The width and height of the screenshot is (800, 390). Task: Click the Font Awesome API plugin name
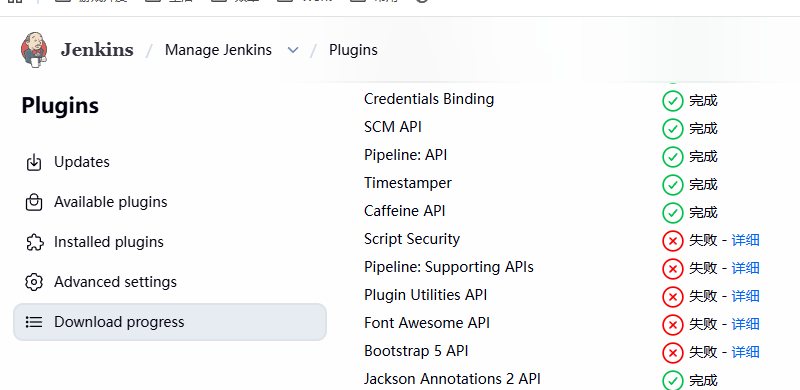[x=427, y=323]
